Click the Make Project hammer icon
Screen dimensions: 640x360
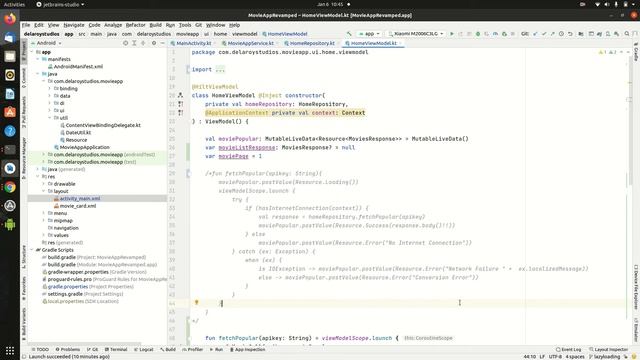pos(349,34)
